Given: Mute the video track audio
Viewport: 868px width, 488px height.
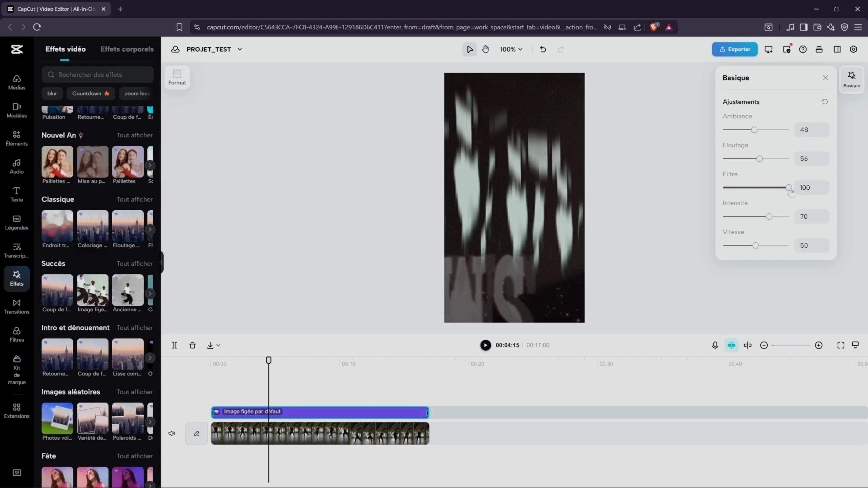Looking at the screenshot, I should tap(172, 434).
